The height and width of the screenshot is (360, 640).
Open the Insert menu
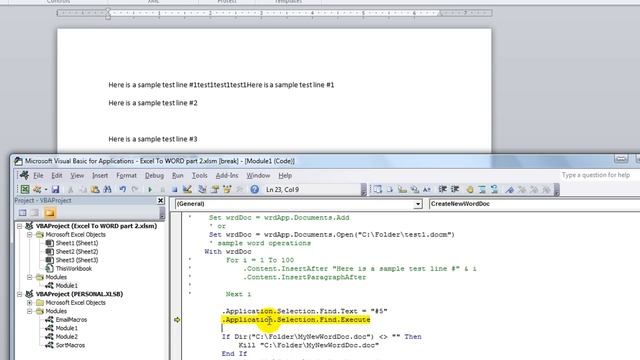100,176
